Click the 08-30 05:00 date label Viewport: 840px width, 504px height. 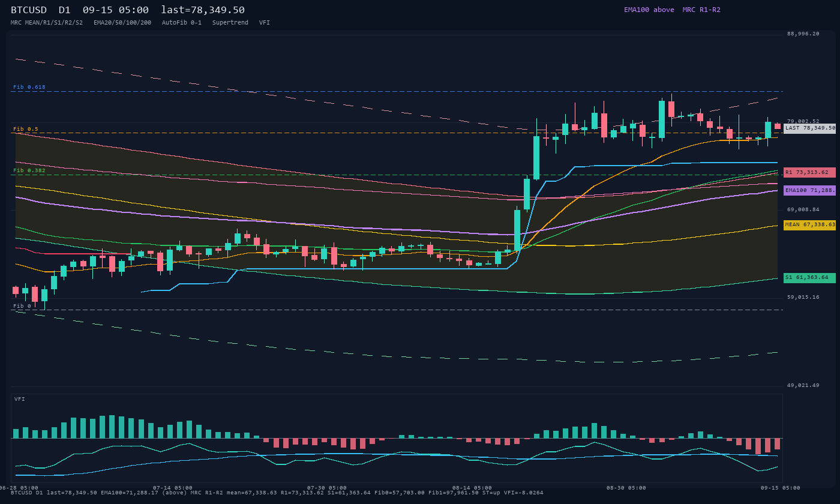click(626, 488)
